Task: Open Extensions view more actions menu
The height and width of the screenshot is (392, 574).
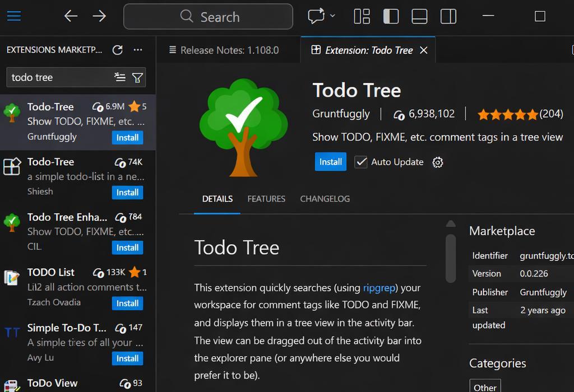Action: tap(138, 50)
